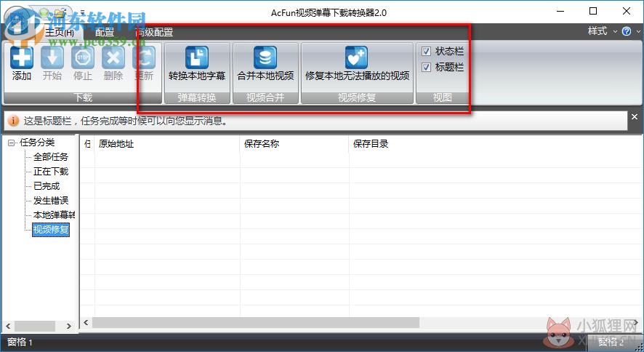Switch to the 配置 ribbon tab

click(x=105, y=33)
